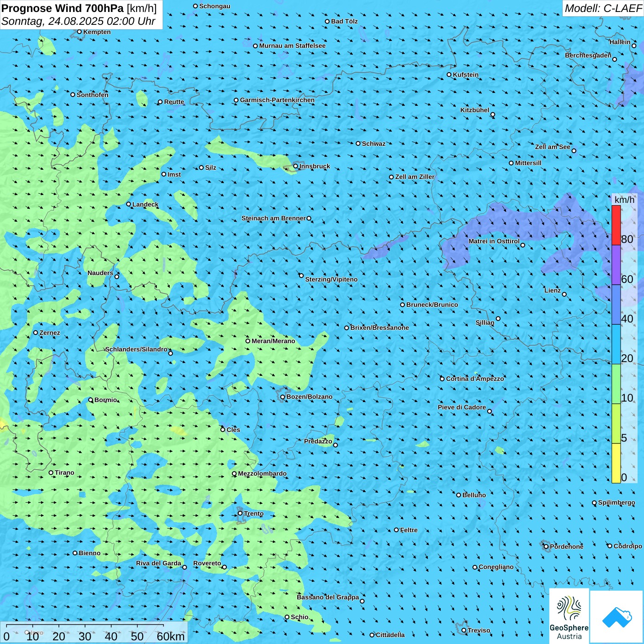The height and width of the screenshot is (644, 644).
Task: Click the 'Schlanders/Silandro' label
Action: [x=136, y=349]
